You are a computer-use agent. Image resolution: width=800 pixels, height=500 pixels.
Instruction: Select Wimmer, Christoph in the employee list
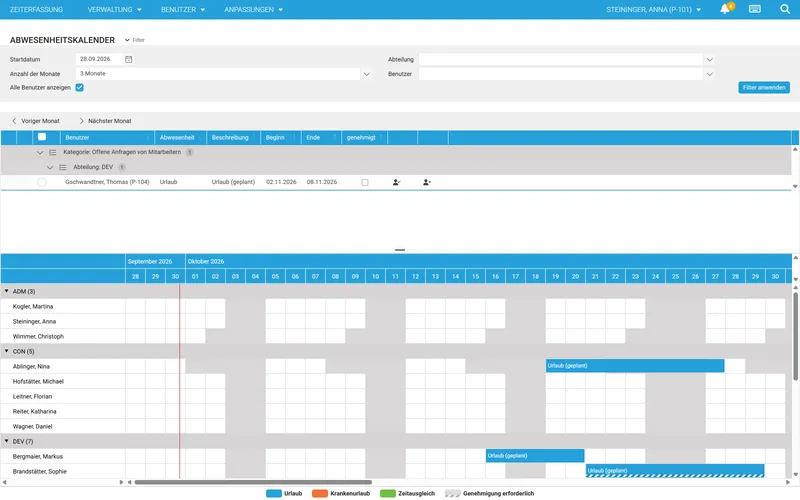(38, 337)
